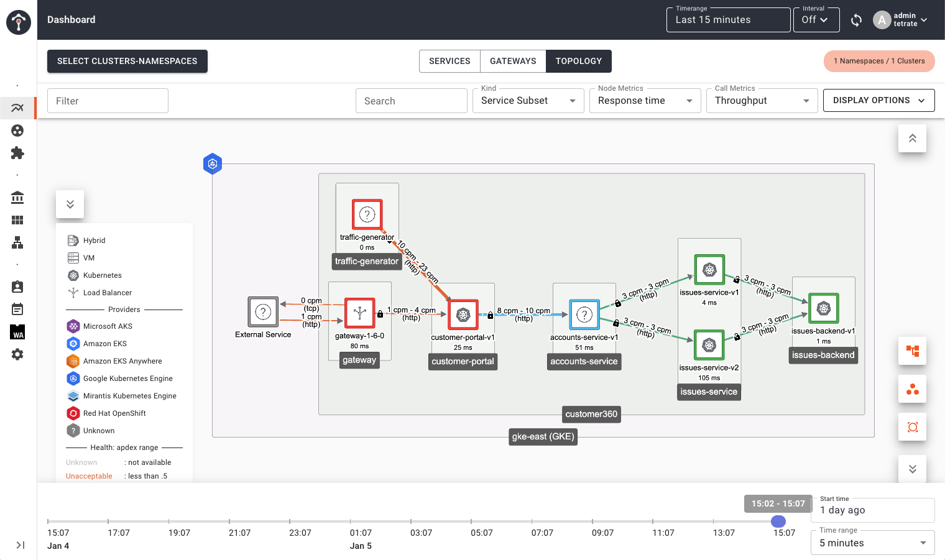Select the three-dots cluster layout icon
Image resolution: width=945 pixels, height=560 pixels.
click(x=912, y=389)
